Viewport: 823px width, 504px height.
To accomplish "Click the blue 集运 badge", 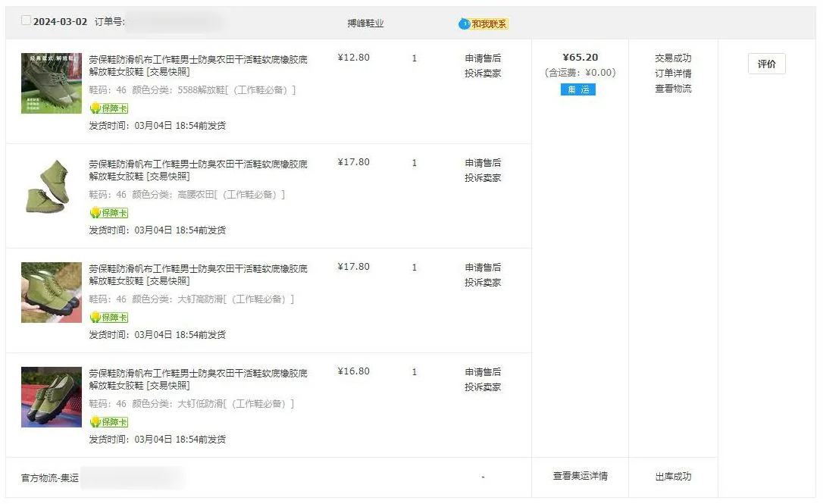I will pyautogui.click(x=578, y=89).
